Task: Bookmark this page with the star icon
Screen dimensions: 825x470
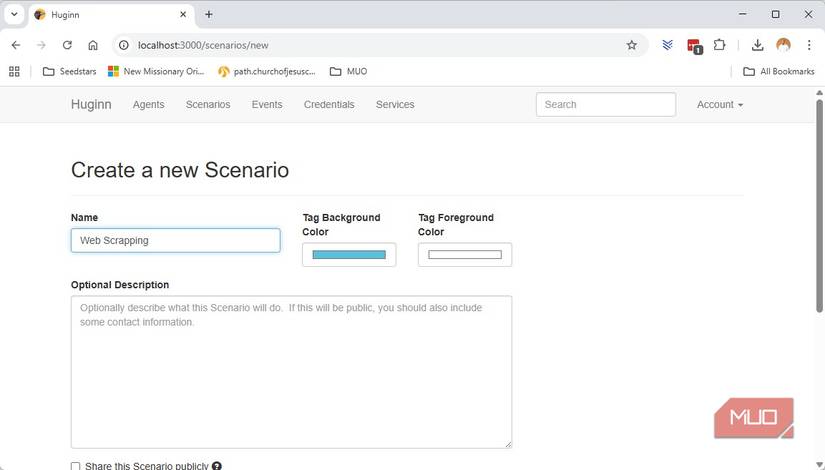Action: pos(632,45)
